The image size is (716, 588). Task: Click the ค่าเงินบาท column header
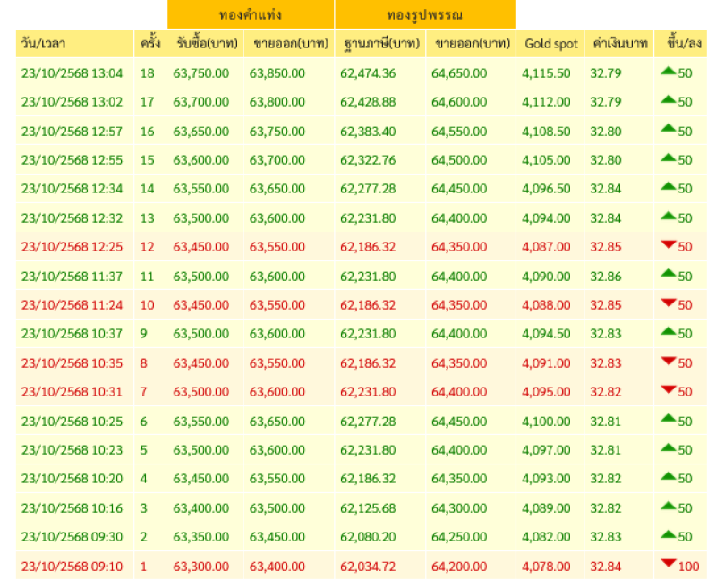click(619, 44)
